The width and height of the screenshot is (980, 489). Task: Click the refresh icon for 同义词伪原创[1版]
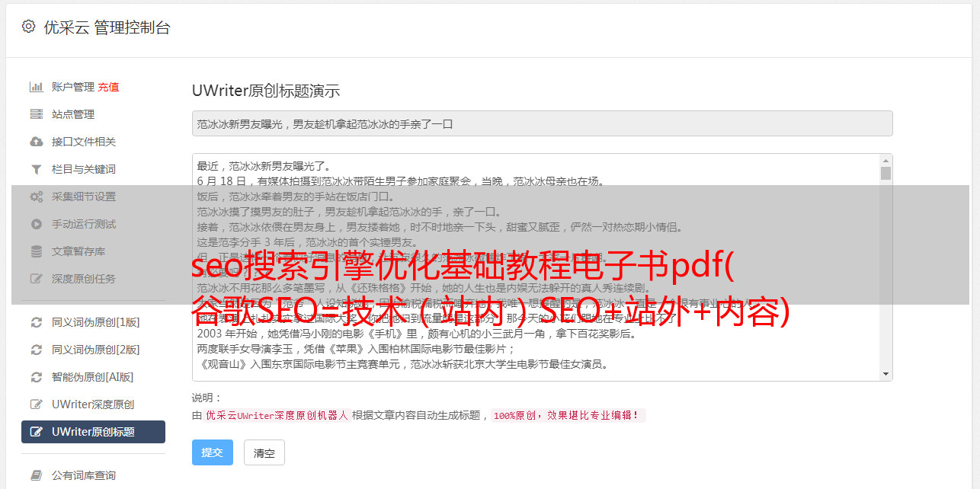36,322
